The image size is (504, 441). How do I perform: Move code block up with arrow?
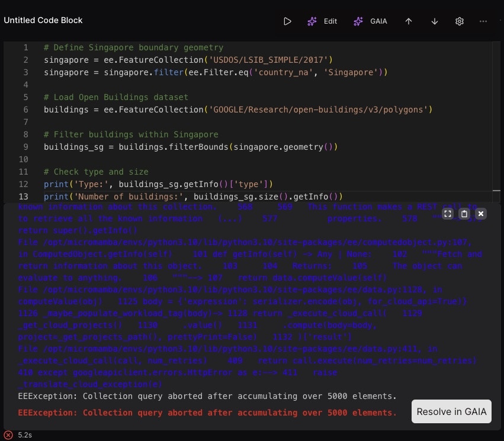pos(409,21)
